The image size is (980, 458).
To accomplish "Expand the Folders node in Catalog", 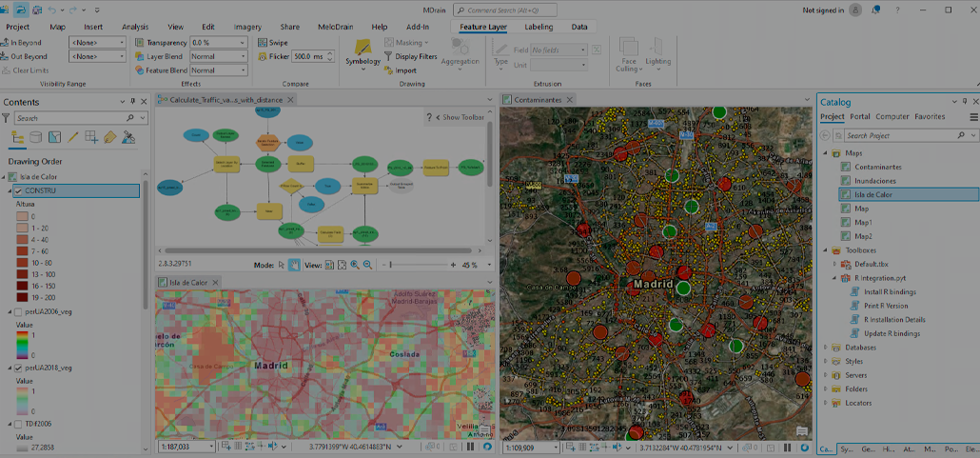I will pyautogui.click(x=826, y=389).
